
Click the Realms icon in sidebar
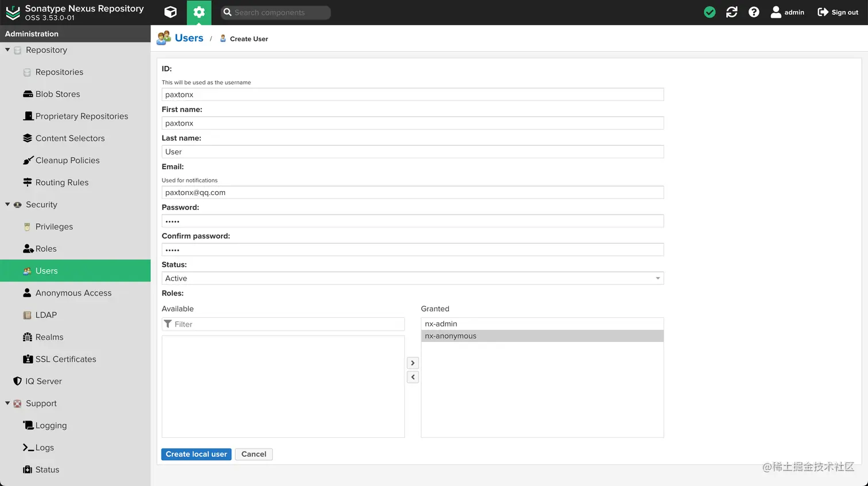pyautogui.click(x=27, y=337)
